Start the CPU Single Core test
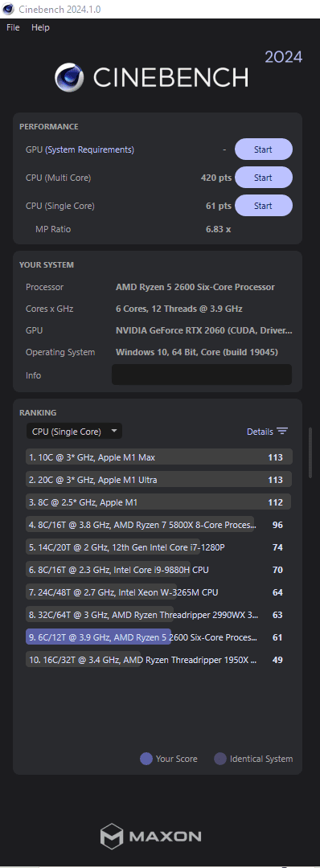This screenshot has width=320, height=868. coord(264,206)
